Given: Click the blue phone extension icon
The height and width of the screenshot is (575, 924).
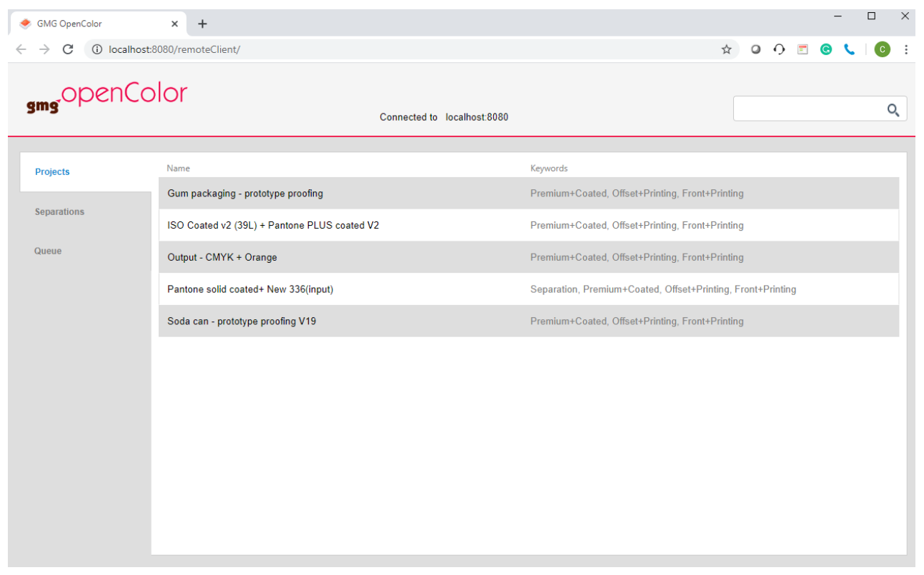Looking at the screenshot, I should (x=849, y=49).
